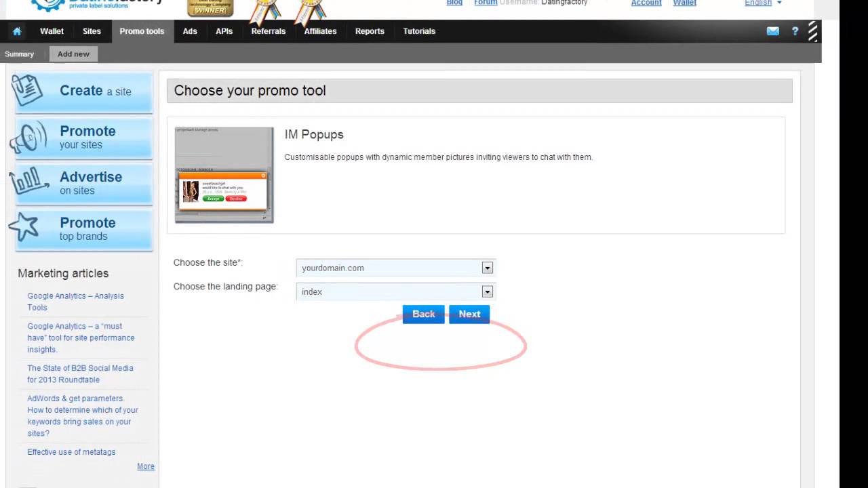Screen dimensions: 868x488
Task: Click the Advertise on sites button
Action: pos(84,183)
